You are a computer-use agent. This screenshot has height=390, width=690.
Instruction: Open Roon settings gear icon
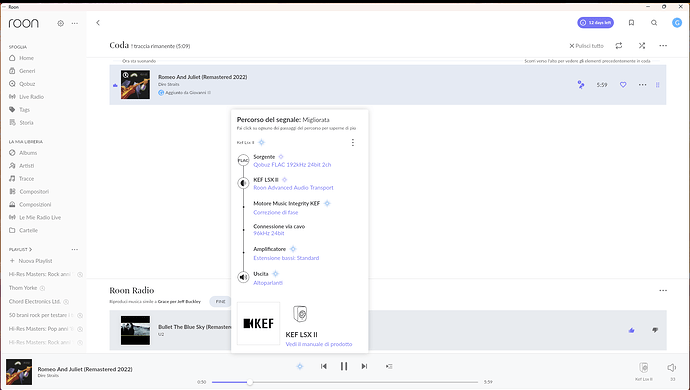pos(61,23)
